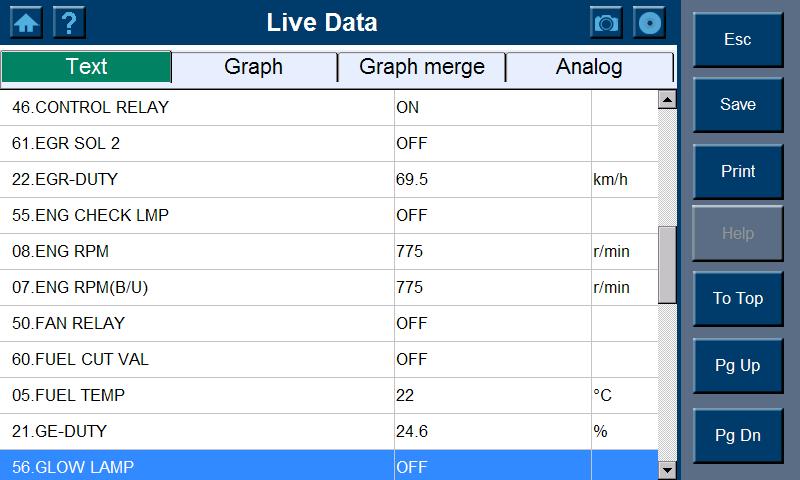Screen dimensions: 800x480
Task: Switch to the Graph tab
Action: click(x=254, y=67)
